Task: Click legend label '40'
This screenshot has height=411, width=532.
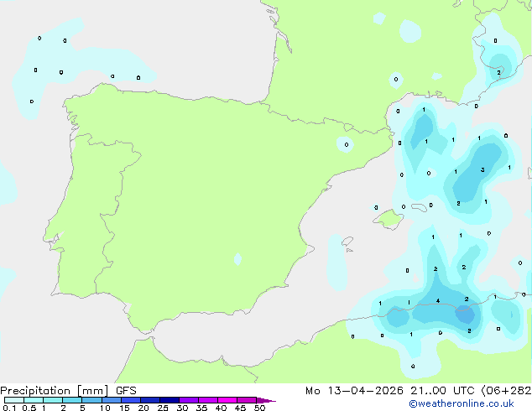Action: (221, 408)
